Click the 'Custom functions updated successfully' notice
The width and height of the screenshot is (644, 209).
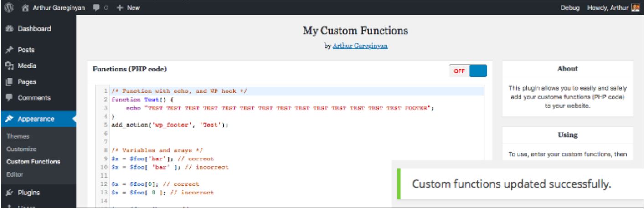coord(511,184)
